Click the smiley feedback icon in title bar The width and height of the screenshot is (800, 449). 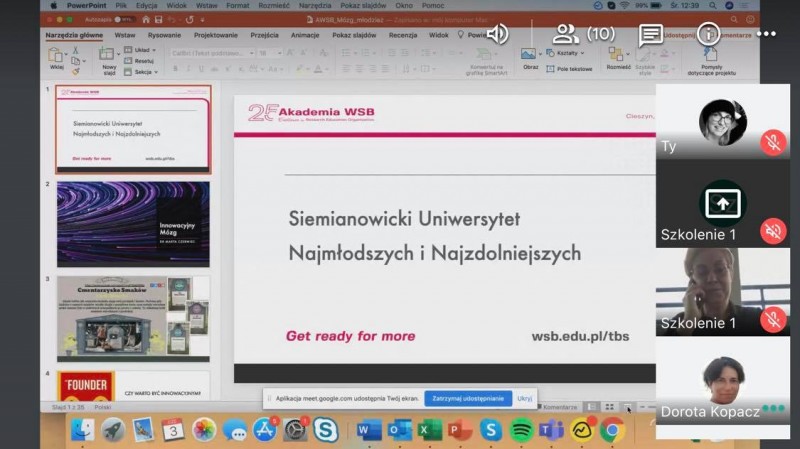point(750,19)
